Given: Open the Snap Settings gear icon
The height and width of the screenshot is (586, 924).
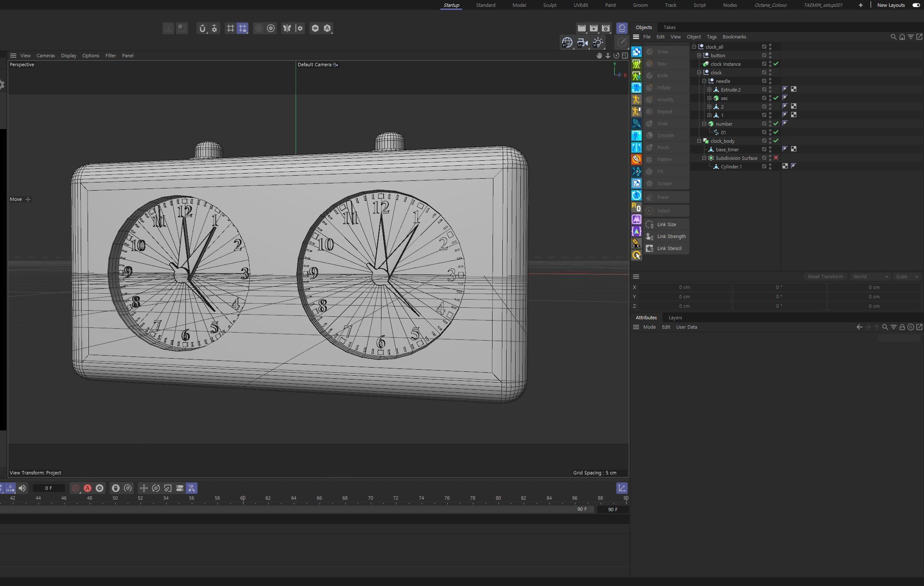Looking at the screenshot, I should point(214,28).
